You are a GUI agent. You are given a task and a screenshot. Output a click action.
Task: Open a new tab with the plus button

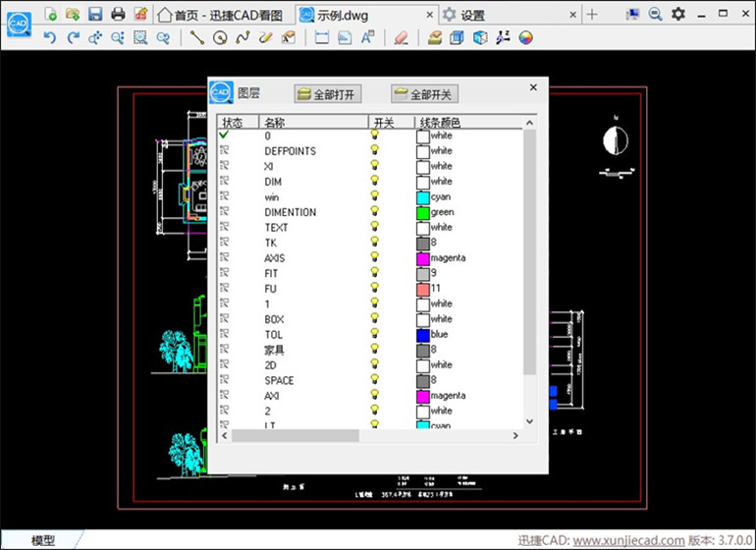click(x=592, y=15)
